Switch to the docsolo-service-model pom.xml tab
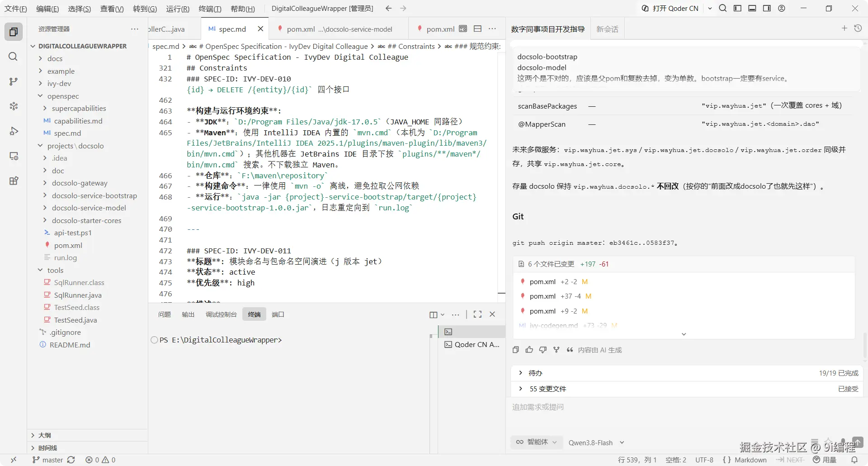The height and width of the screenshot is (466, 868). click(x=338, y=29)
